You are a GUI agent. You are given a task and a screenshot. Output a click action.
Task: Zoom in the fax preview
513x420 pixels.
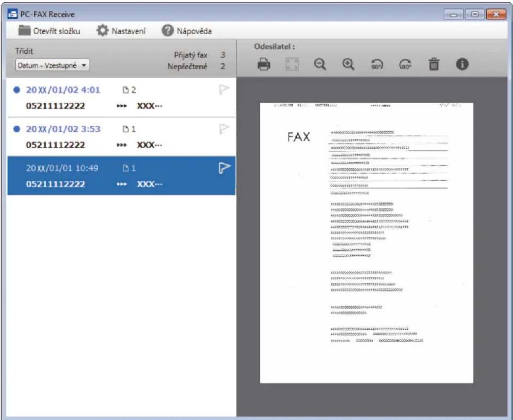click(x=348, y=64)
